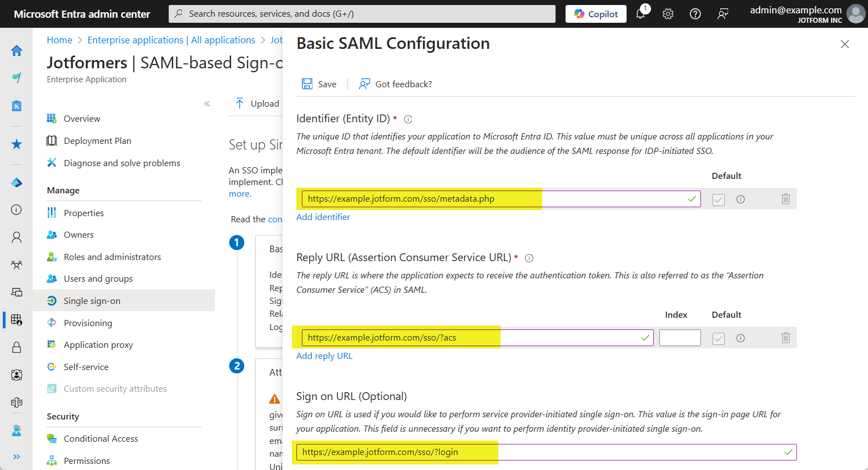Image resolution: width=868 pixels, height=470 pixels.
Task: Click the info icon next to the reply URL's Default checkbox
Action: tap(740, 338)
